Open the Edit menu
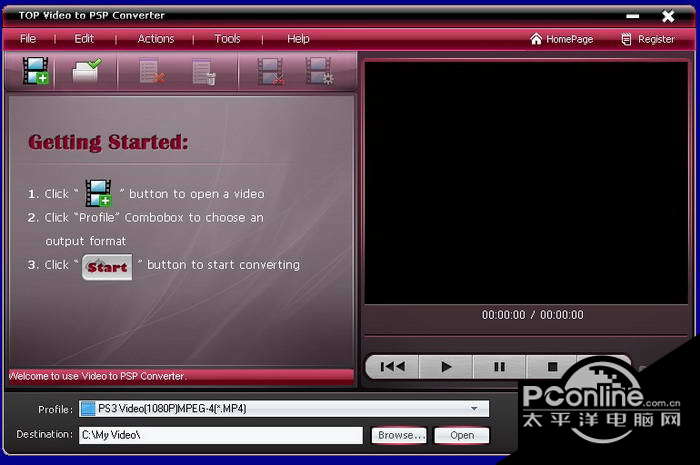This screenshot has height=465, width=700. [x=84, y=39]
